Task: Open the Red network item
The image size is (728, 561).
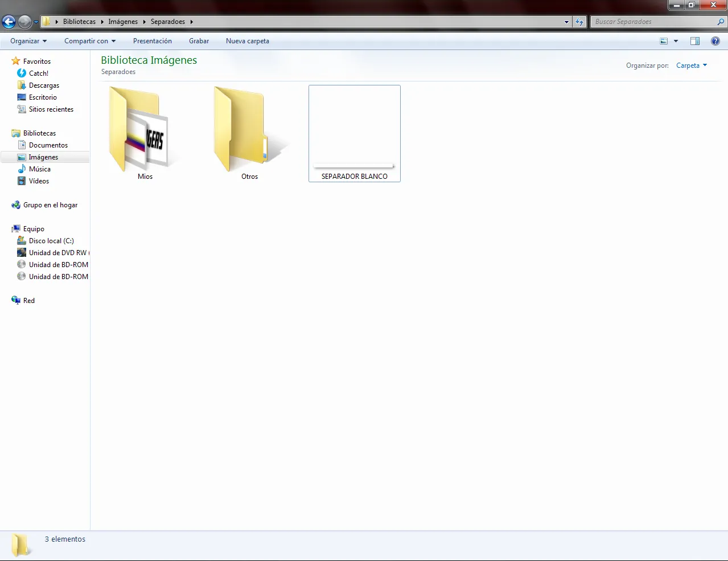Action: 28,301
